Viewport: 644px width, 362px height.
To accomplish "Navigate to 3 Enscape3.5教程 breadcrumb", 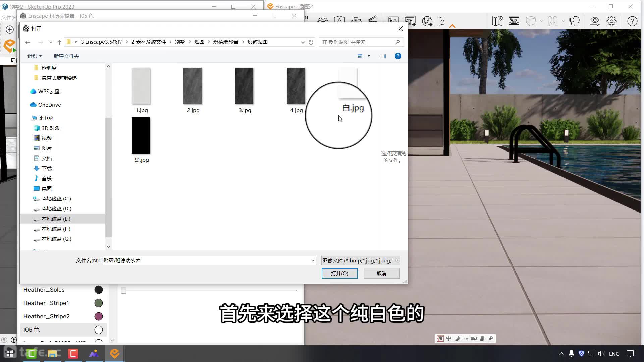I will click(102, 42).
